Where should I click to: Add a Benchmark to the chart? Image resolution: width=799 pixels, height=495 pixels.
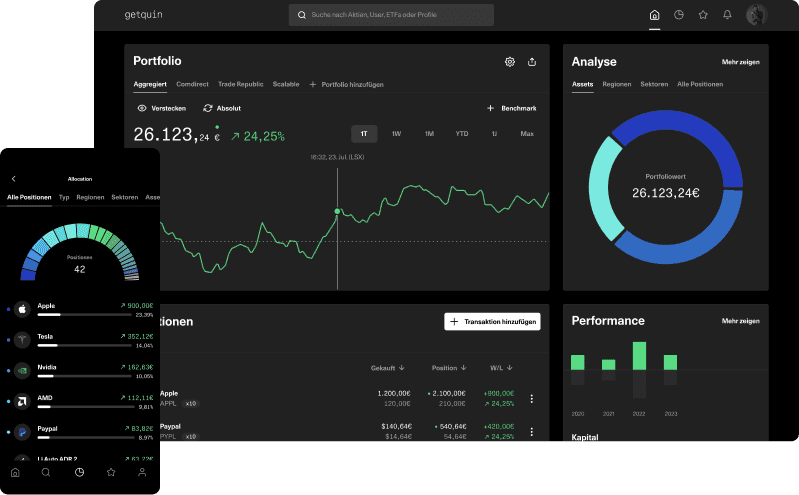pos(511,108)
